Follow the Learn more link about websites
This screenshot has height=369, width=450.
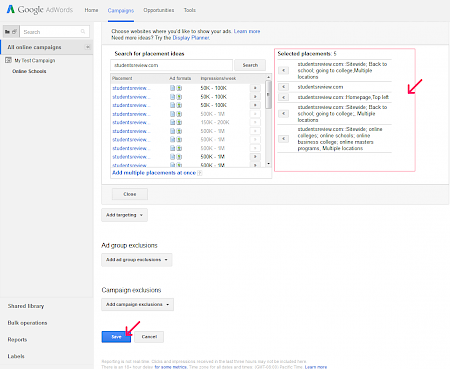[247, 31]
